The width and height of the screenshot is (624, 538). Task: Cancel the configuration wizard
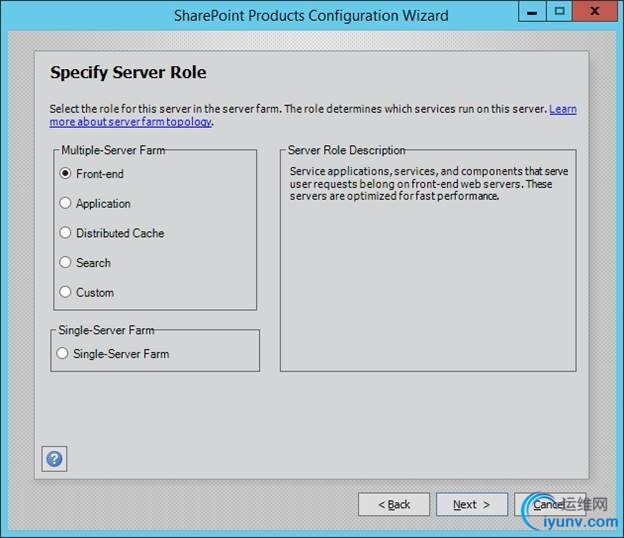550,504
